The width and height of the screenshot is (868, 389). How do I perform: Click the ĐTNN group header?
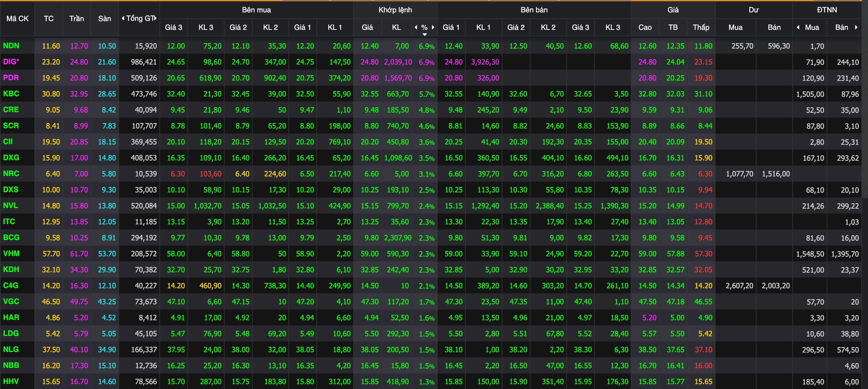pyautogui.click(x=827, y=10)
